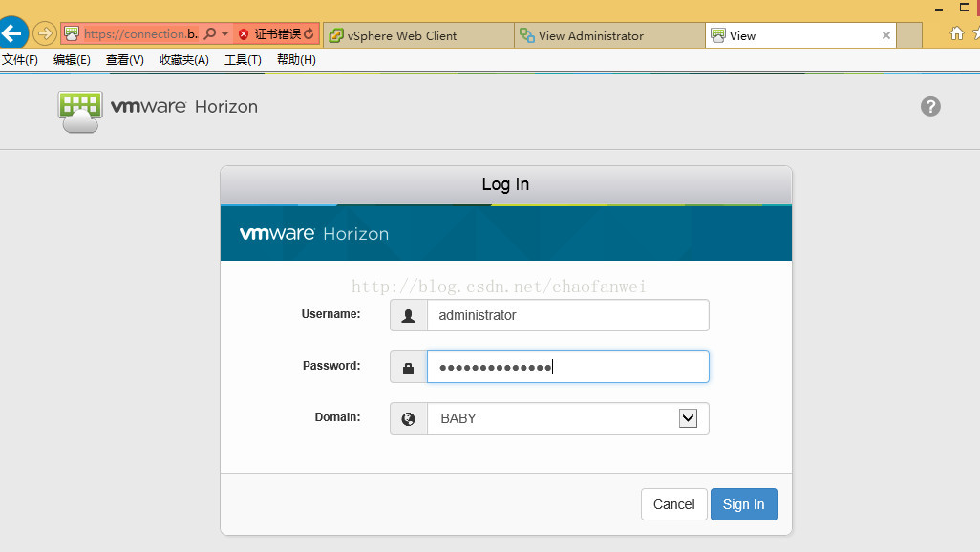The height and width of the screenshot is (552, 980).
Task: Click the VMware Horizon cloud logo icon
Action: 80,112
